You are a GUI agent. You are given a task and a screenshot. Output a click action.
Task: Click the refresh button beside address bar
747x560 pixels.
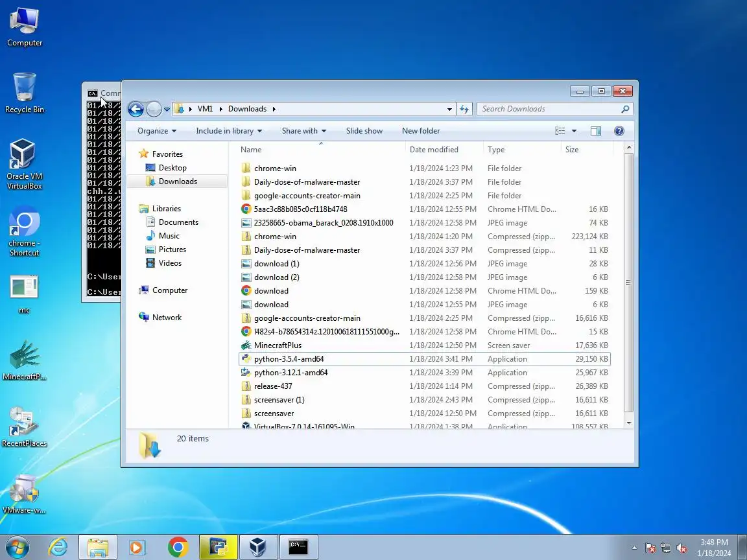464,109
